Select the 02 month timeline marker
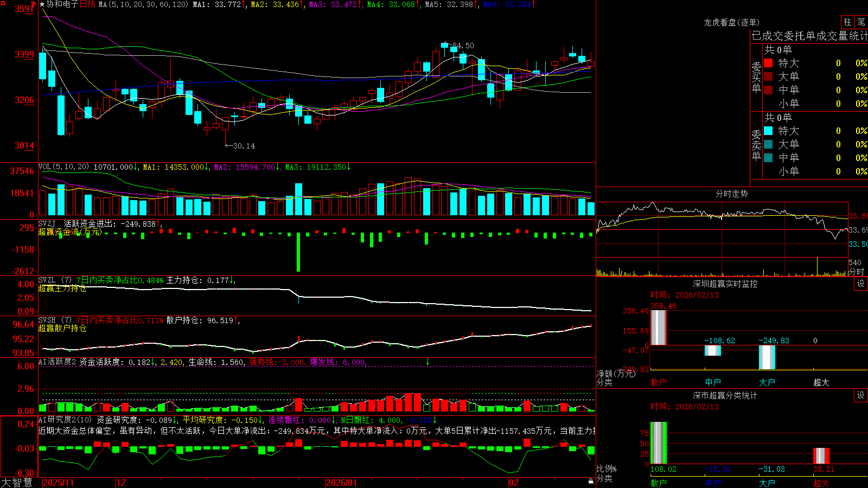 [x=514, y=483]
